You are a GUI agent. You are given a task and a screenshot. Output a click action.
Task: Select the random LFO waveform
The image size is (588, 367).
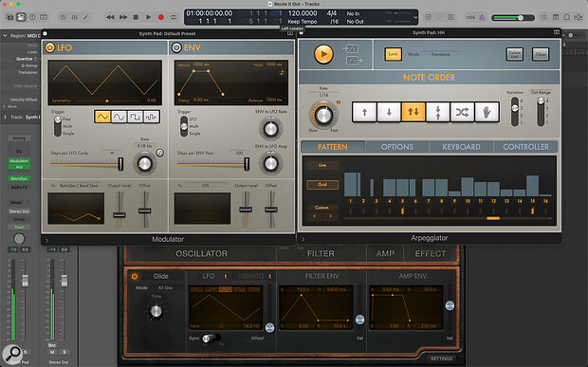(152, 117)
